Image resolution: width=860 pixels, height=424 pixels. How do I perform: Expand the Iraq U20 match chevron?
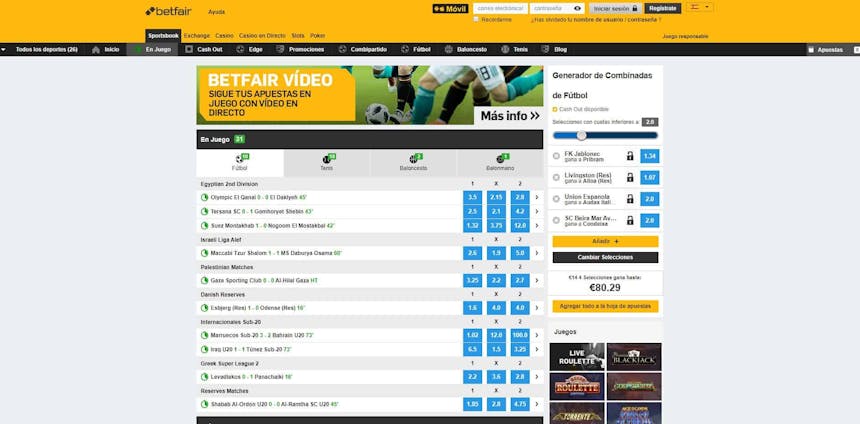coord(537,349)
